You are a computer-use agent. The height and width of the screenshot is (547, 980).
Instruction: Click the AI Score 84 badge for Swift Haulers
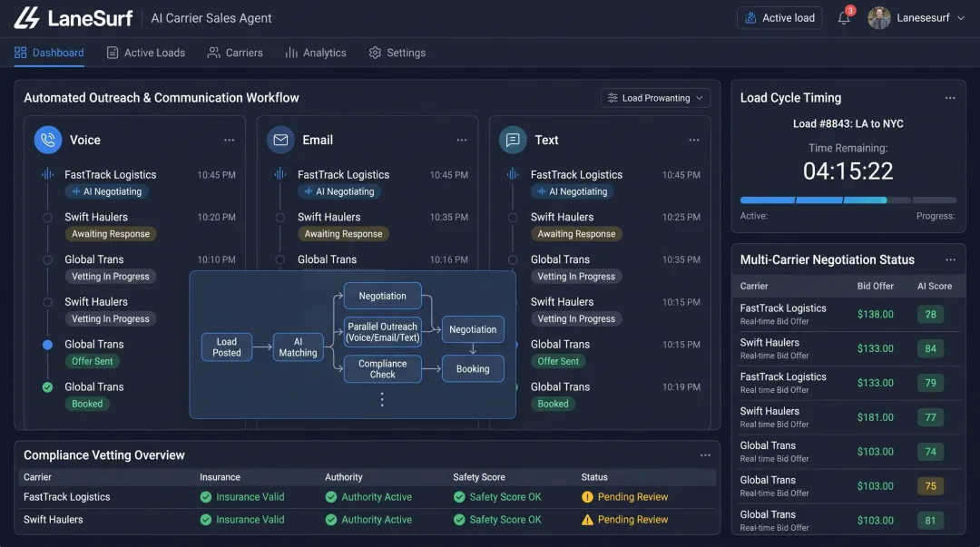pyautogui.click(x=931, y=349)
